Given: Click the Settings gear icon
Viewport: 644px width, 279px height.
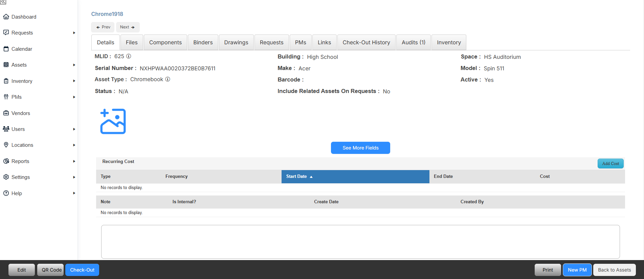Looking at the screenshot, I should pyautogui.click(x=6, y=177).
